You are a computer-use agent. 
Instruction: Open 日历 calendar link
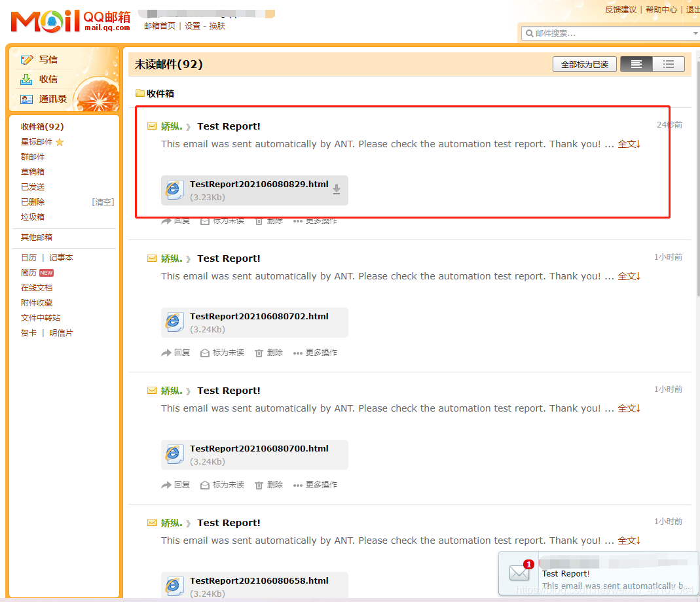point(29,258)
